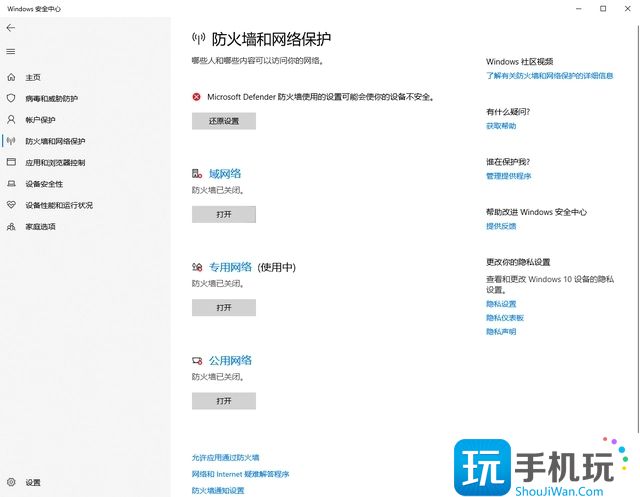Open the 专用网络 link
The image size is (640, 497).
click(x=230, y=267)
